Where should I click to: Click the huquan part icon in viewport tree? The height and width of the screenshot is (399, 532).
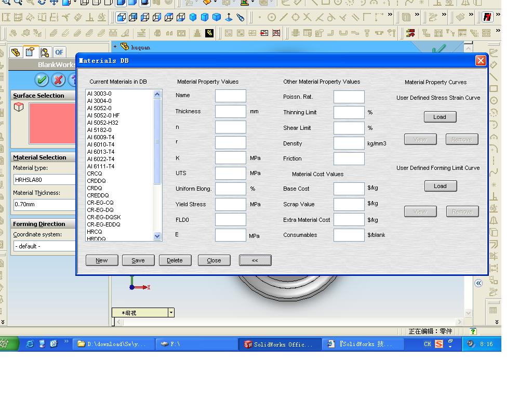[x=125, y=46]
